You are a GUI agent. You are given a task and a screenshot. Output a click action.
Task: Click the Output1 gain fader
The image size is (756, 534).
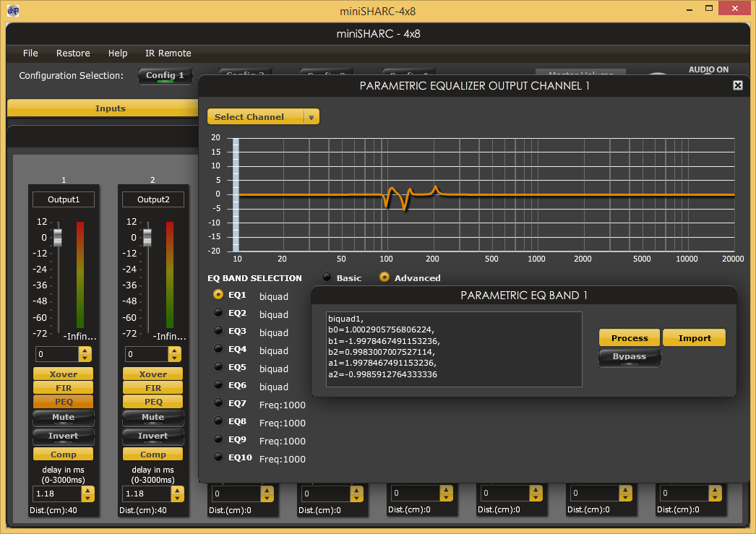pos(58,237)
